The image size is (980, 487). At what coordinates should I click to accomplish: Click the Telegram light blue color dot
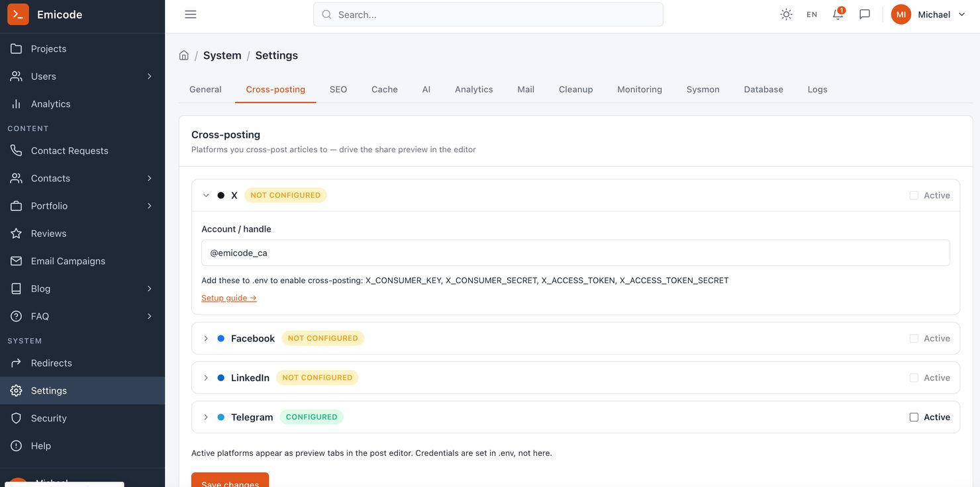click(221, 418)
